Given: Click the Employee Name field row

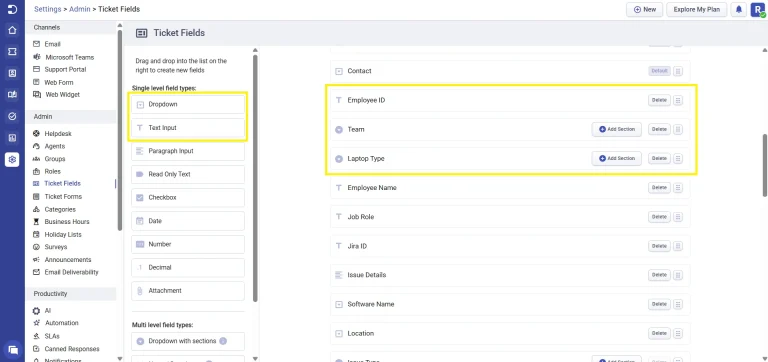Looking at the screenshot, I should pos(510,188).
